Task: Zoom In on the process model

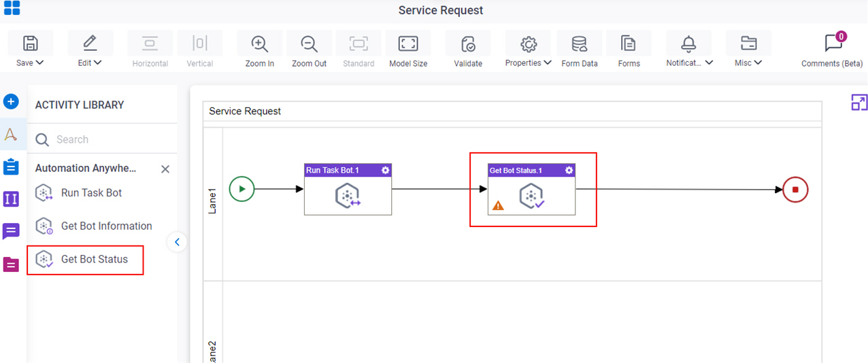Action: [259, 44]
